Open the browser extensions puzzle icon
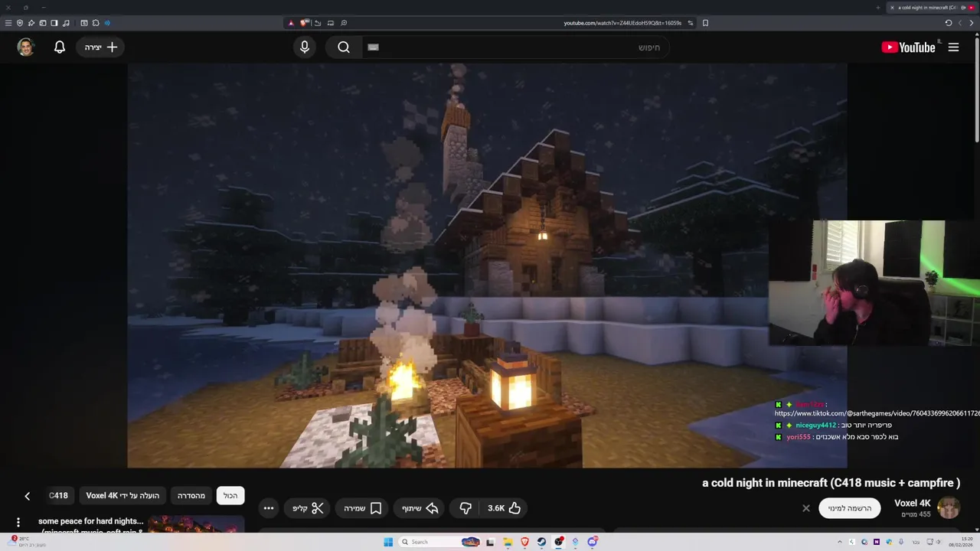980x551 pixels. pos(96,23)
